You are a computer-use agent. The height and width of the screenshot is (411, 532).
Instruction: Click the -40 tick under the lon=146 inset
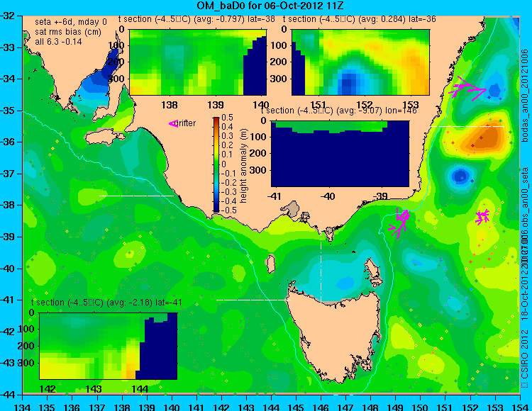(x=328, y=196)
